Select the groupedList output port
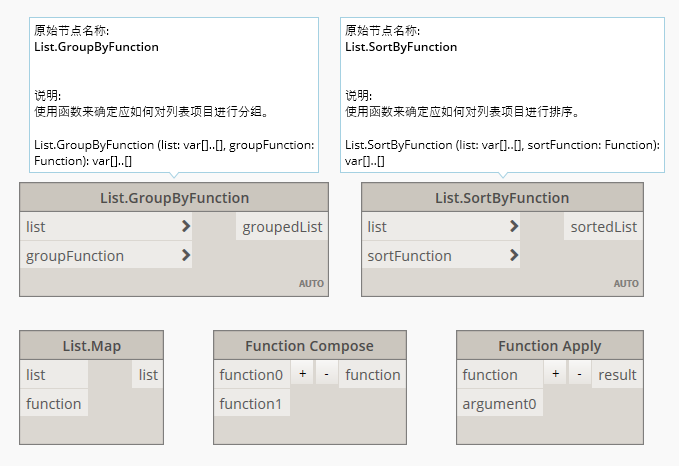679x466 pixels. 282,227
